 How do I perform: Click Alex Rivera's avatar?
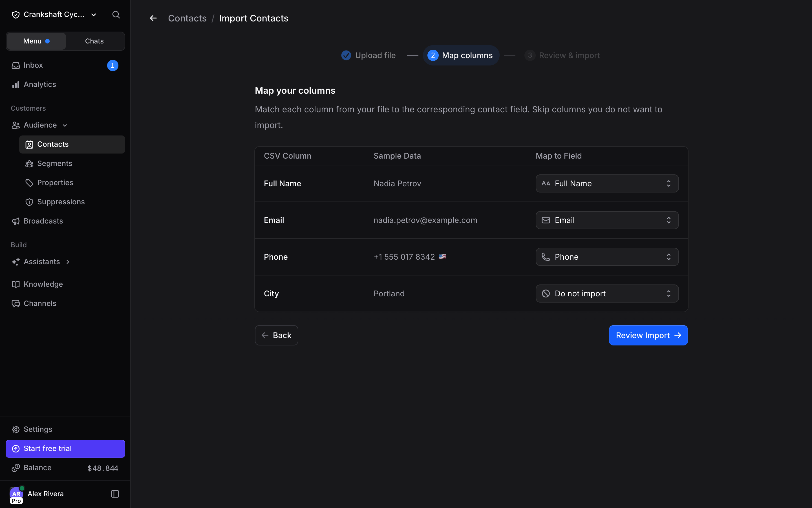pos(16,494)
